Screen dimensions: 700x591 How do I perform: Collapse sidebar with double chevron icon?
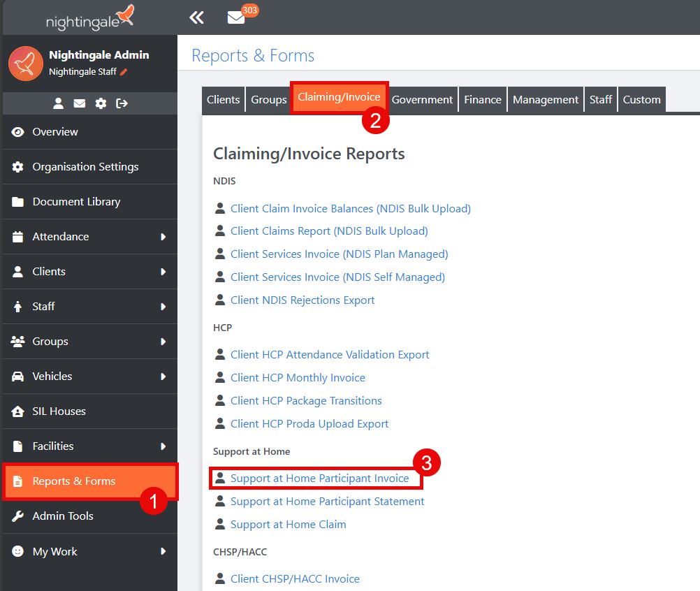pyautogui.click(x=196, y=17)
